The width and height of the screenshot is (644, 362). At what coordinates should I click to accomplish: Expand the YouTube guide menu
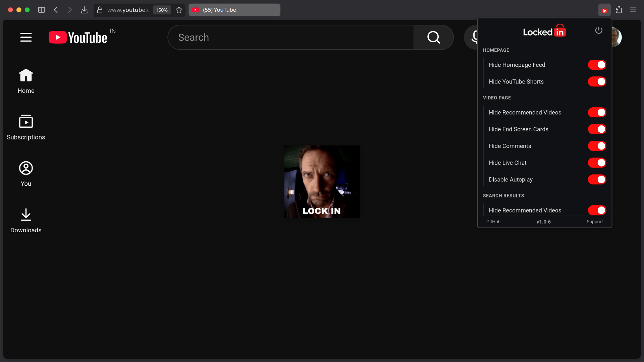(26, 37)
